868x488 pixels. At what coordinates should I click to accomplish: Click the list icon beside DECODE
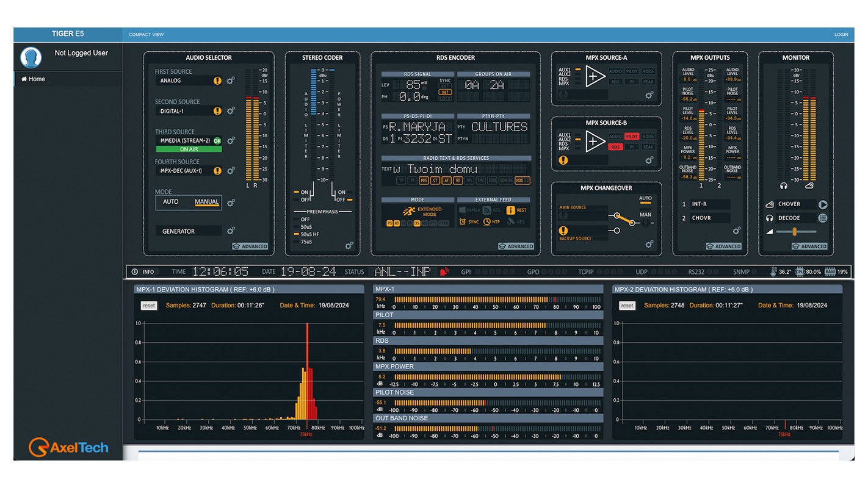pyautogui.click(x=823, y=218)
